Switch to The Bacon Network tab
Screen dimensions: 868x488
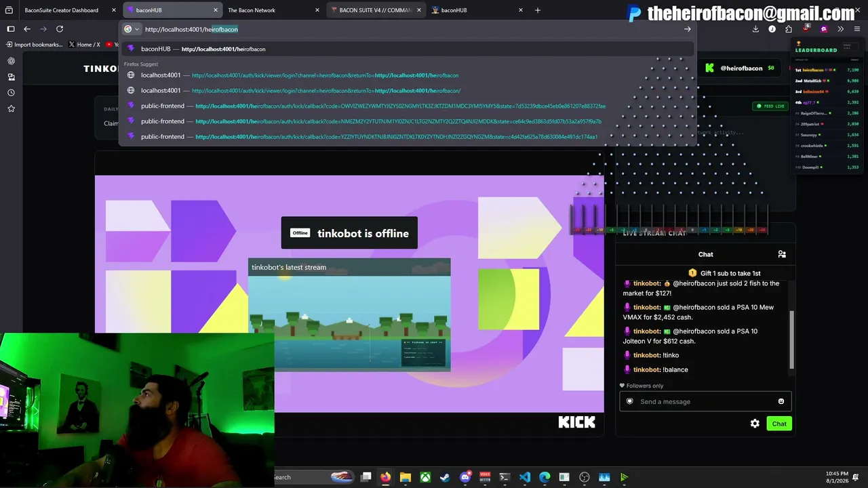[273, 10]
